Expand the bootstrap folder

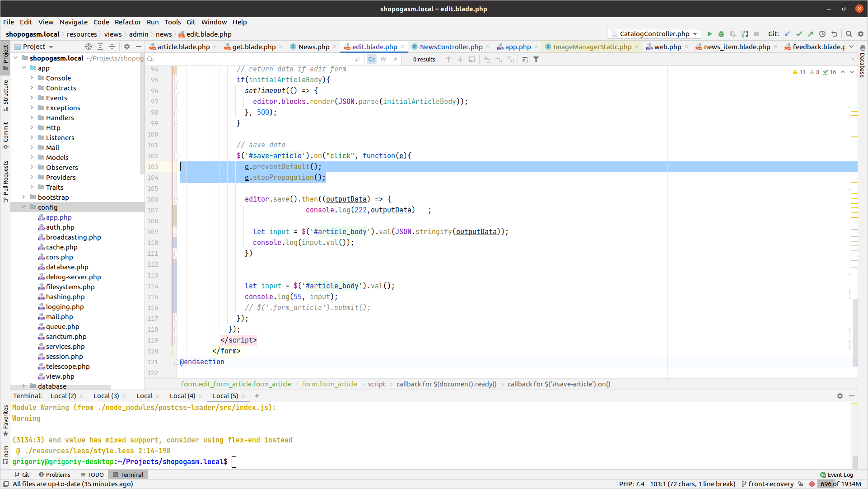(x=23, y=197)
